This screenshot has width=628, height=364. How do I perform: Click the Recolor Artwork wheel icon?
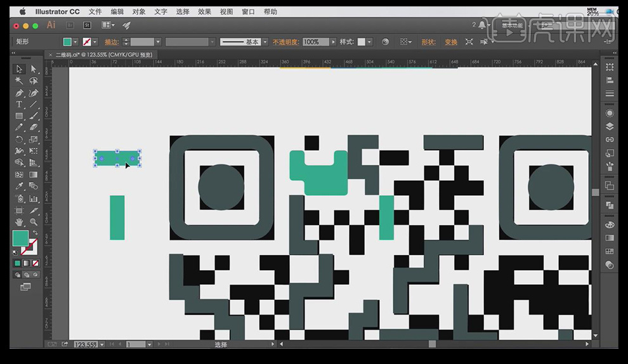pos(385,42)
